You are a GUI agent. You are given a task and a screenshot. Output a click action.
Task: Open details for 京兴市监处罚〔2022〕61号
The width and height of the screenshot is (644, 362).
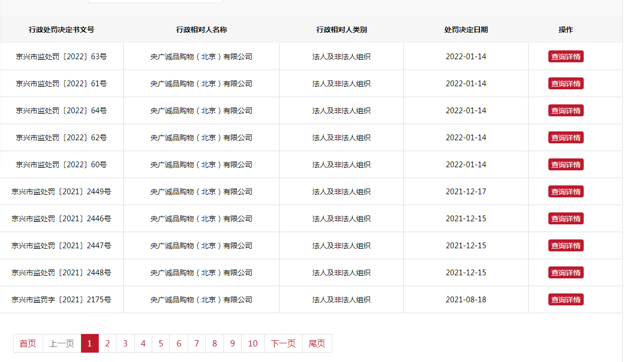[x=566, y=84]
